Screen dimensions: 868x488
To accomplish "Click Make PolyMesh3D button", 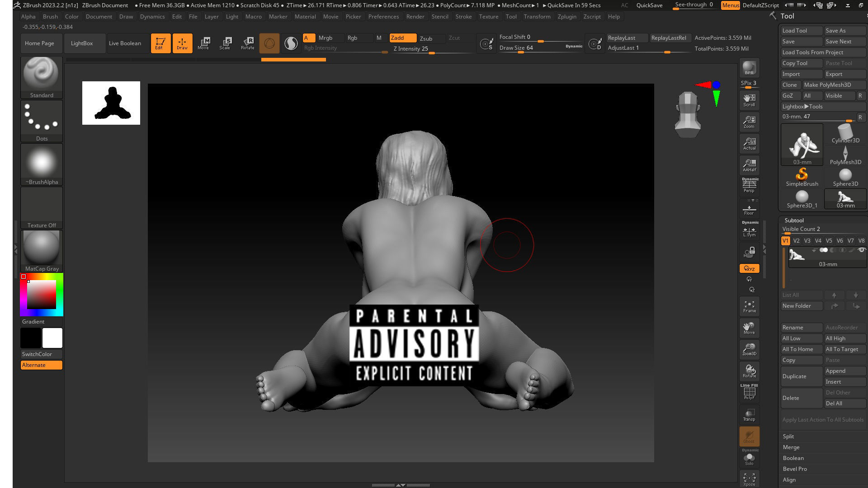I will 834,85.
